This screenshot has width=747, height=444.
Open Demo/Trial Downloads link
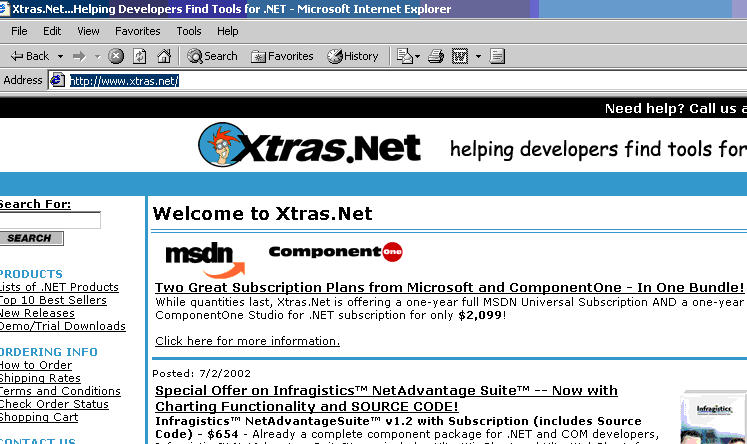coord(62,326)
